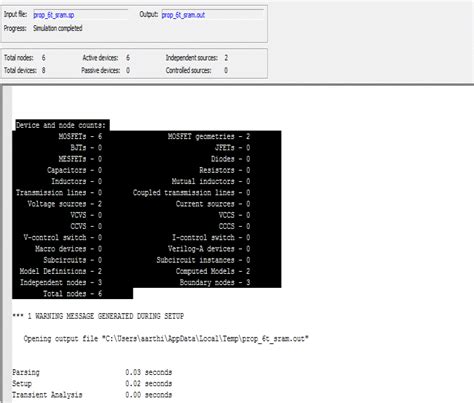Viewport: 474px width, 403px height.
Task: Click the warning message generated during setup line
Action: pos(98,316)
